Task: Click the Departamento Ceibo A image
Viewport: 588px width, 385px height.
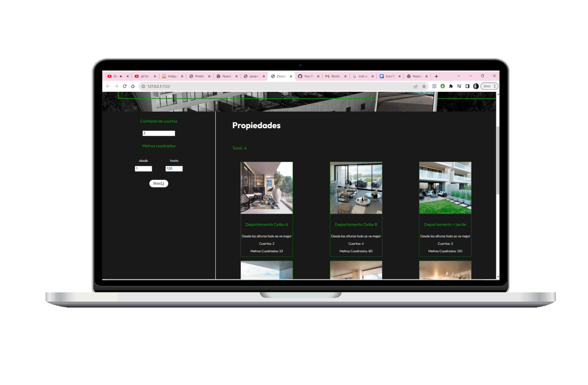Action: pyautogui.click(x=267, y=188)
